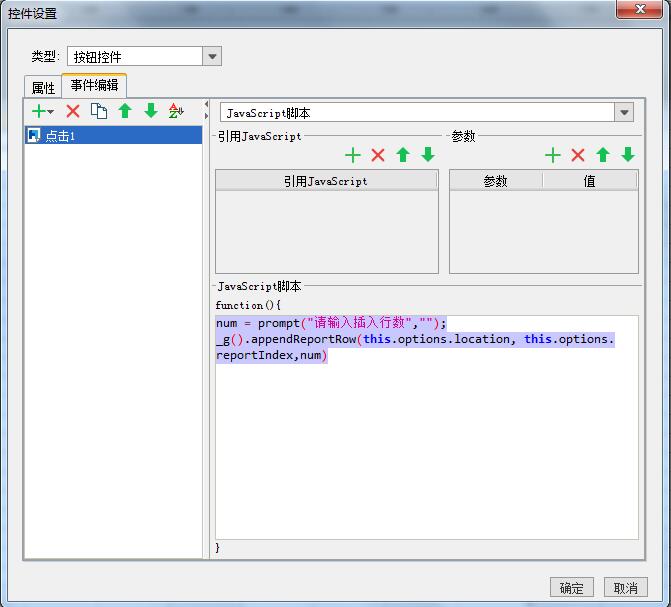Add a referenced JavaScript file with the green plus
The width and height of the screenshot is (671, 607).
(353, 155)
